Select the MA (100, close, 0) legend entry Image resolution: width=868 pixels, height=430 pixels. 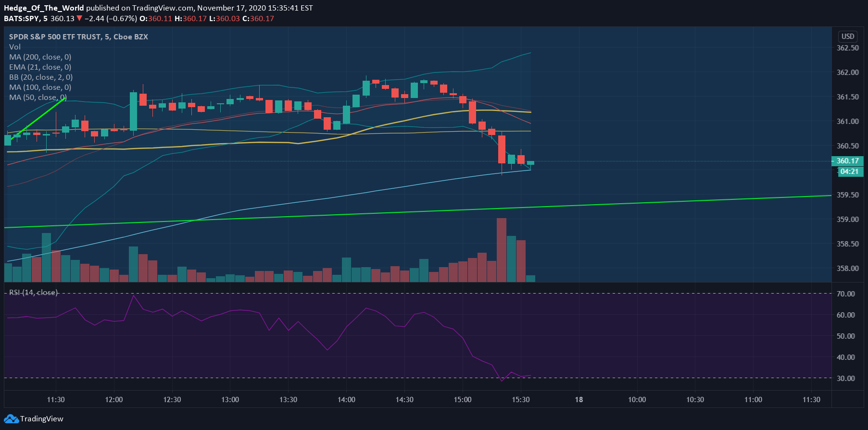tap(40, 87)
